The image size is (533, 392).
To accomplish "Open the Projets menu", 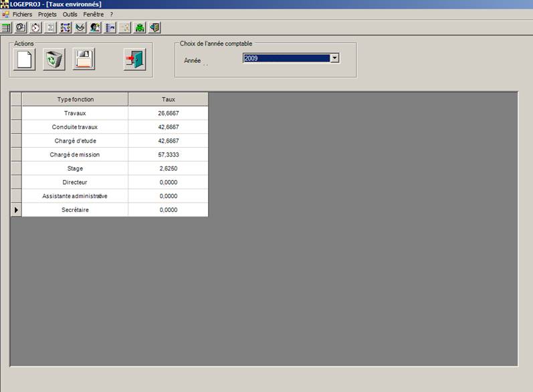I will (47, 14).
